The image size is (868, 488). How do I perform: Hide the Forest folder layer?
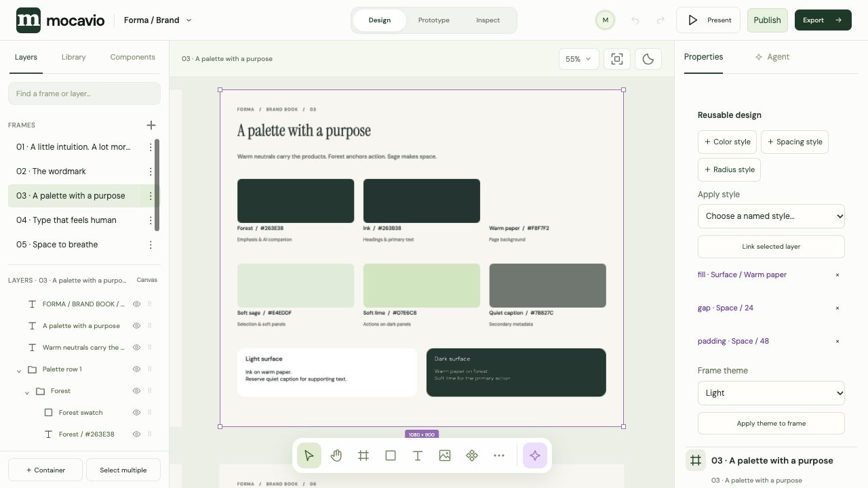click(x=136, y=391)
